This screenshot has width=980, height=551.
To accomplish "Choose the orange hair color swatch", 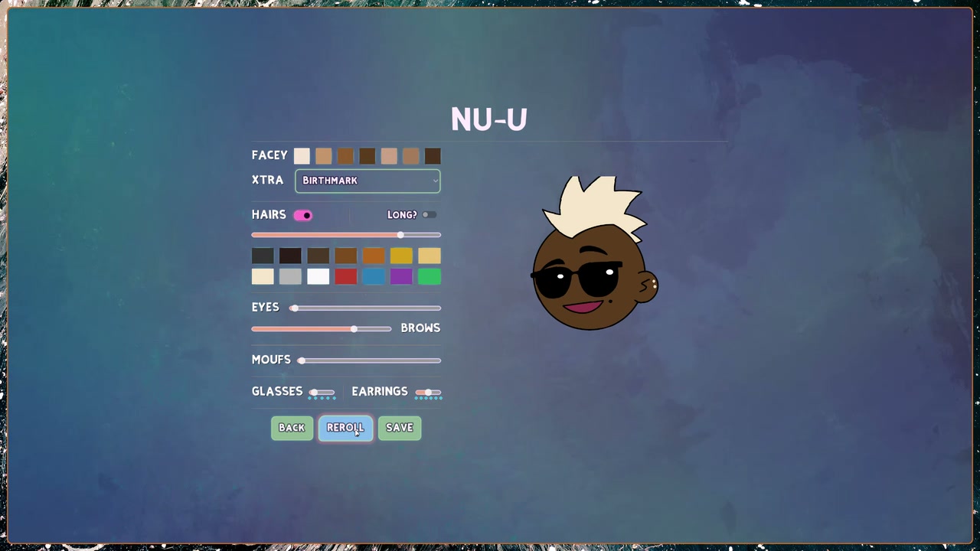I will tap(374, 256).
